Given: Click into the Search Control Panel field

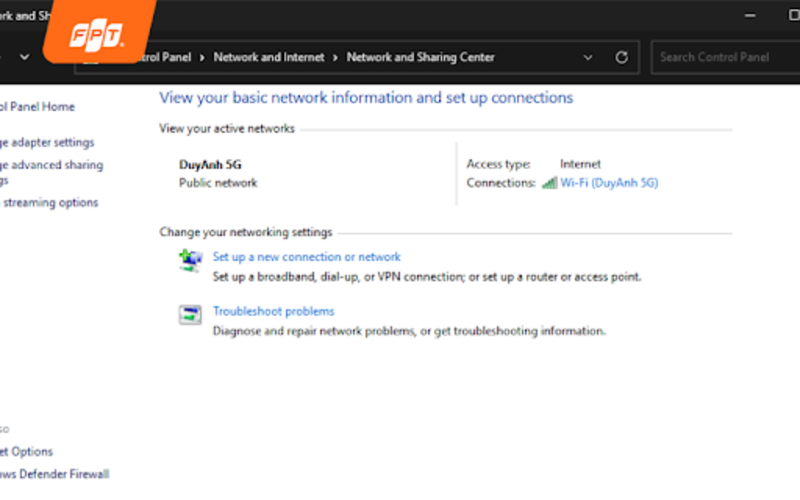Looking at the screenshot, I should tap(726, 57).
